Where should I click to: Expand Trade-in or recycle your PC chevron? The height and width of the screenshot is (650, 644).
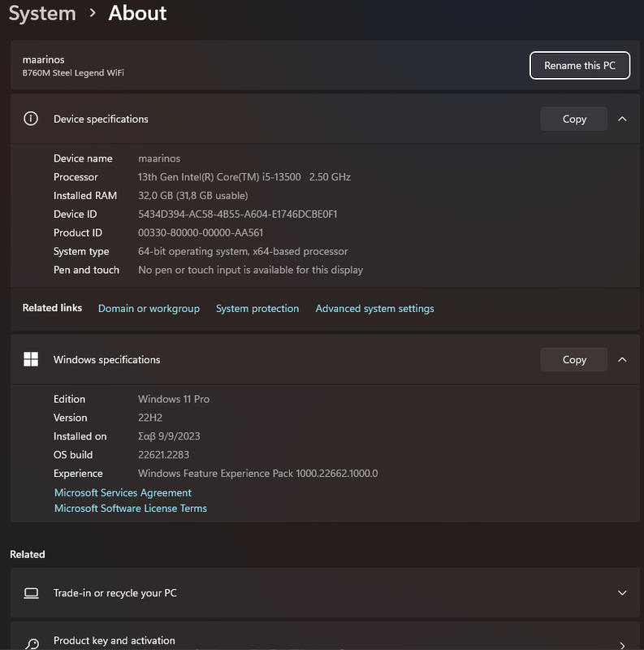[622, 593]
